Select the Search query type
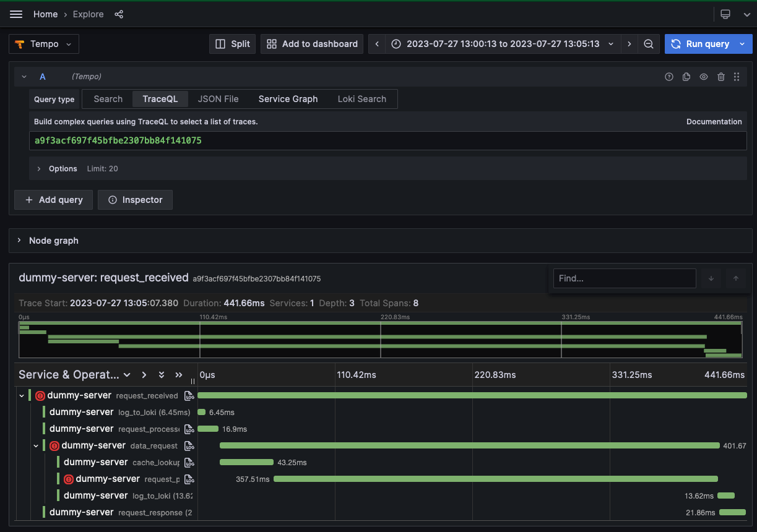Screen dimensions: 757x532 coord(108,99)
